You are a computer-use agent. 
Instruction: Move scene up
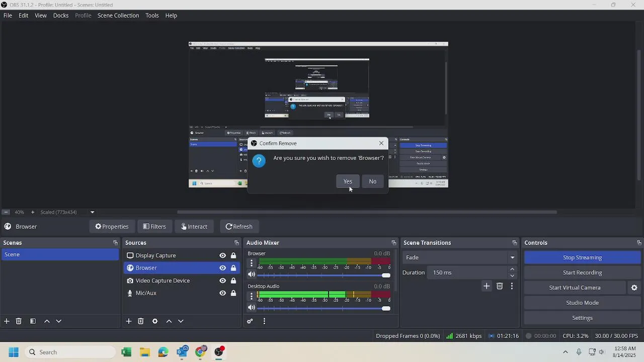[47, 321]
